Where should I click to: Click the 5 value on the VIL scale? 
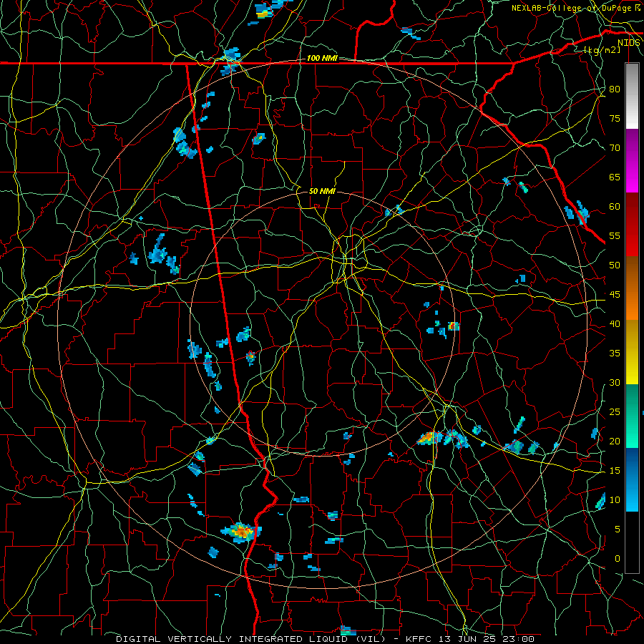coord(618,530)
